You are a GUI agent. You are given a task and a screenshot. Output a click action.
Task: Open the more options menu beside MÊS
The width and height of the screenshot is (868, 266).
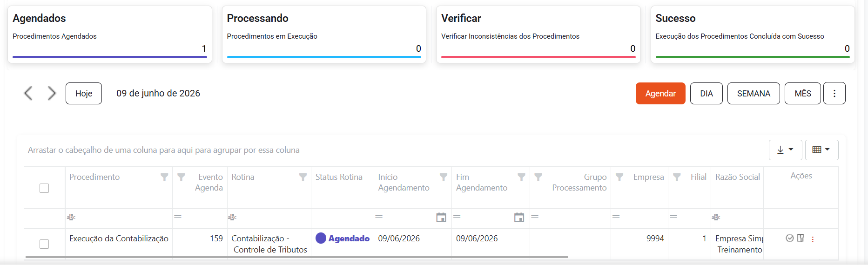coord(834,93)
